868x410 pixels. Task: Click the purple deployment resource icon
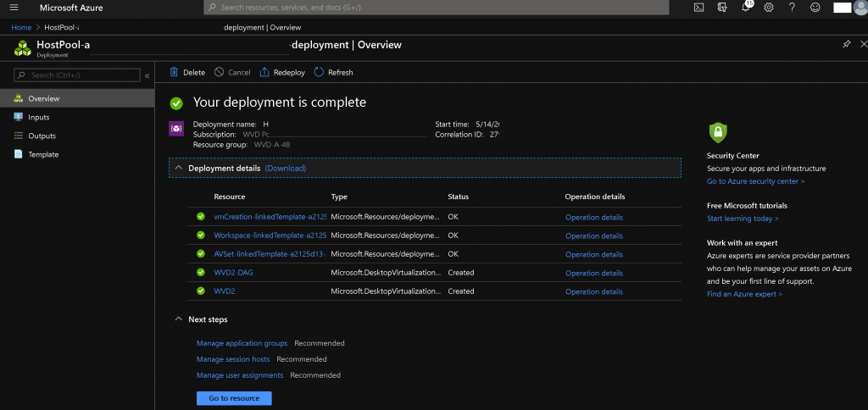click(176, 129)
